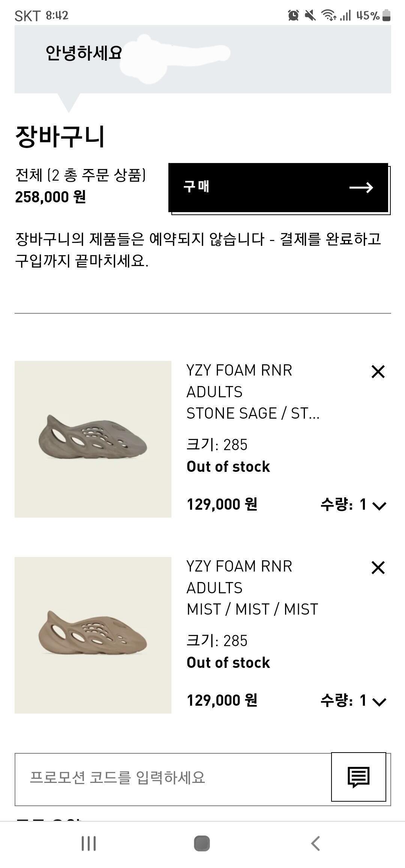This screenshot has width=405, height=868.
Task: Open Stone Sage Foam RNR product image
Action: click(93, 439)
